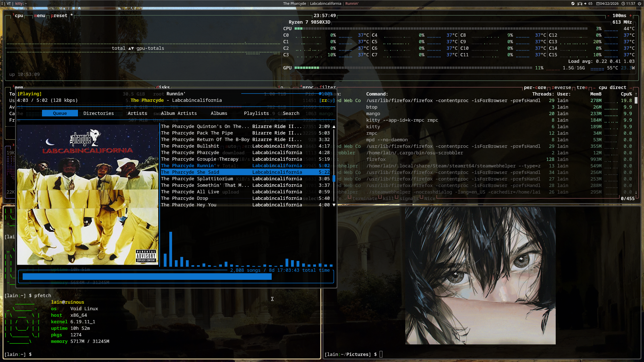The width and height of the screenshot is (644, 362).
Task: Click the speaker volume icon
Action: click(x=585, y=4)
